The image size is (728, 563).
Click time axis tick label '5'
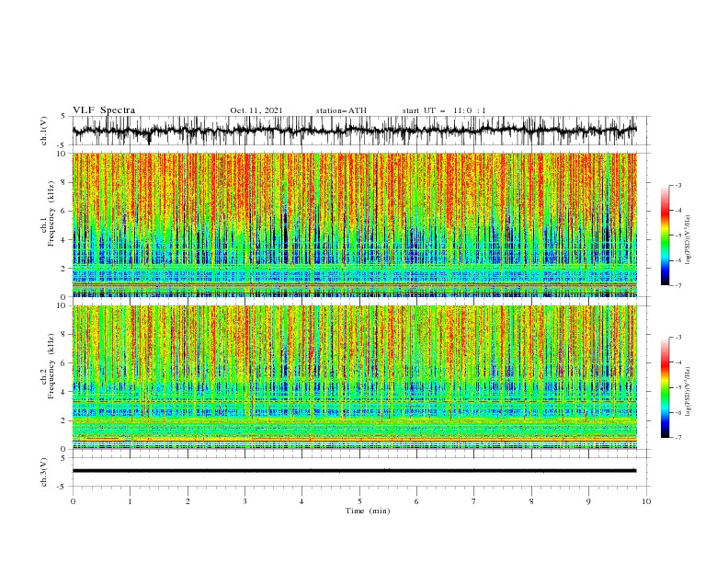pyautogui.click(x=359, y=501)
